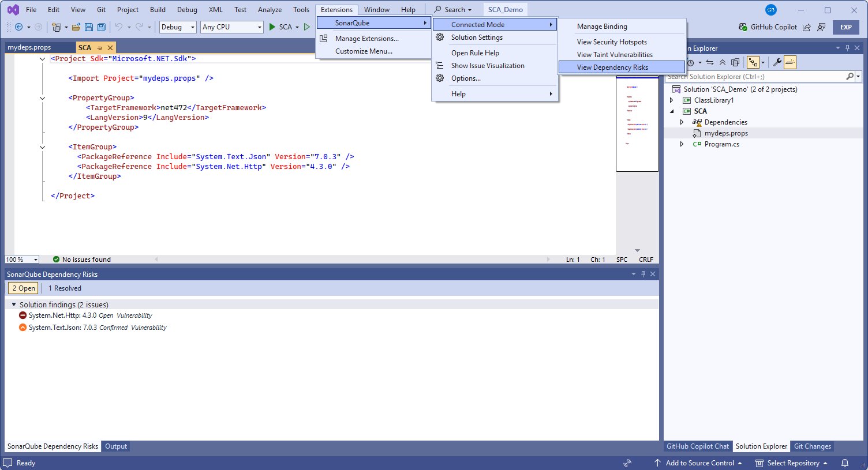Click the Send Feedback person icon
Viewport: 868px width, 470px height.
coord(821,27)
